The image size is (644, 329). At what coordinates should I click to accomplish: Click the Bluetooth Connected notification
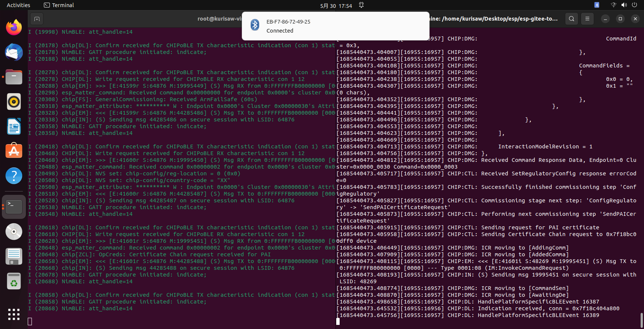pyautogui.click(x=335, y=26)
